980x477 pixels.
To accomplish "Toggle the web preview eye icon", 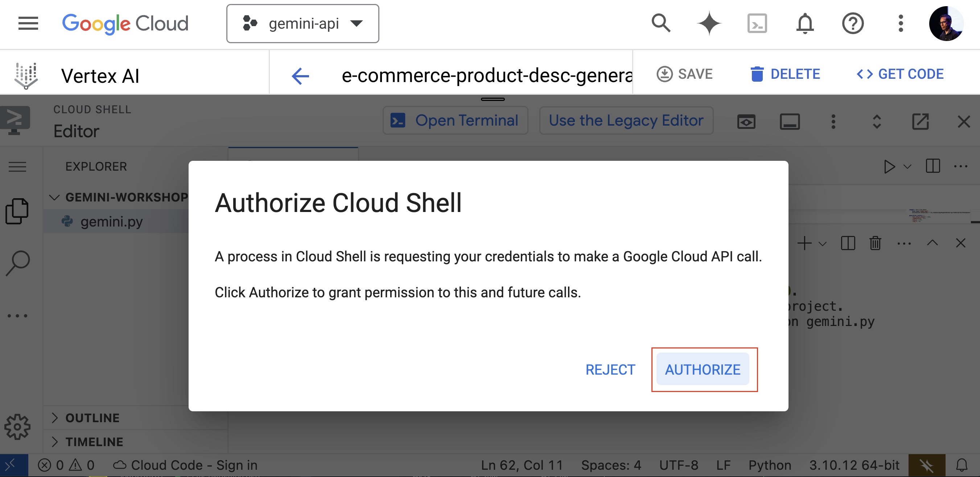I will (746, 122).
